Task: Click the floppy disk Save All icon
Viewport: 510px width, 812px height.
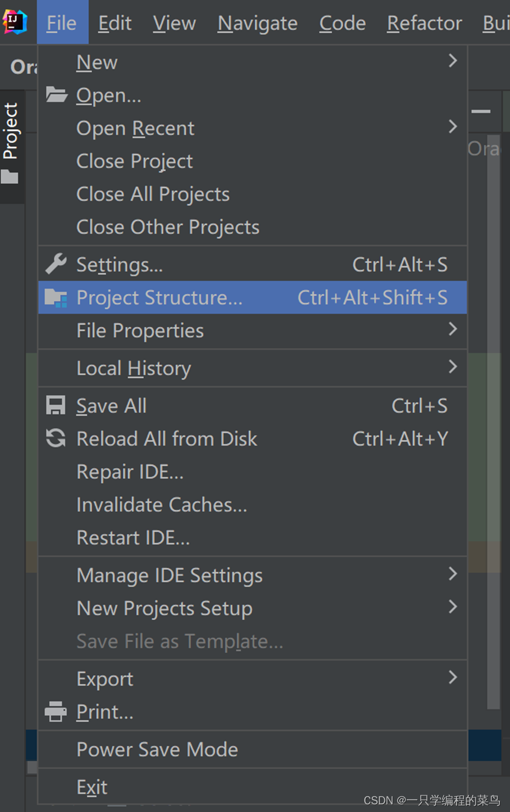Action: (x=56, y=405)
